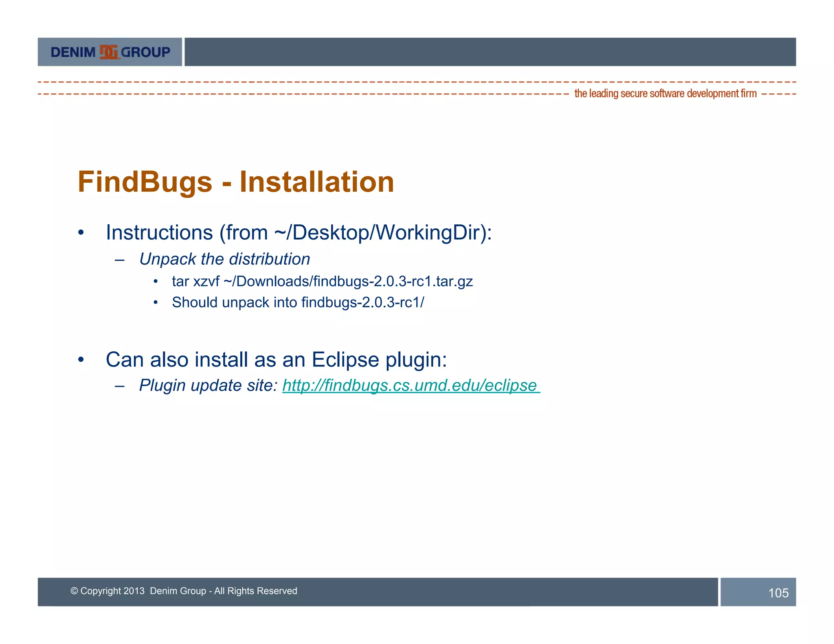Click the word DENIM in the logo
834x644 pixels.
click(73, 52)
